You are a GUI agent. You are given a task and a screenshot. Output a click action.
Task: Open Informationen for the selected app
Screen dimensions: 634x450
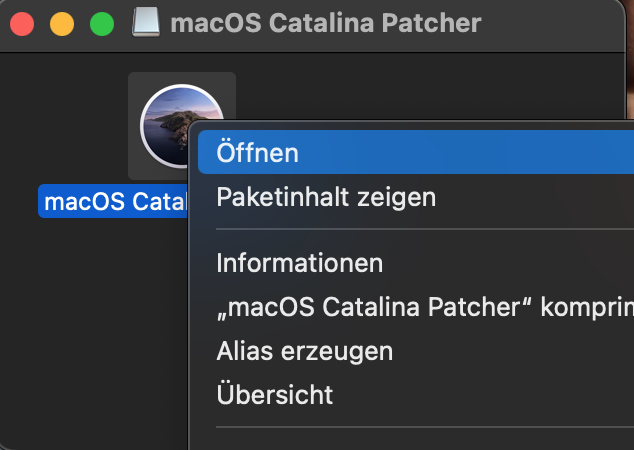[300, 263]
